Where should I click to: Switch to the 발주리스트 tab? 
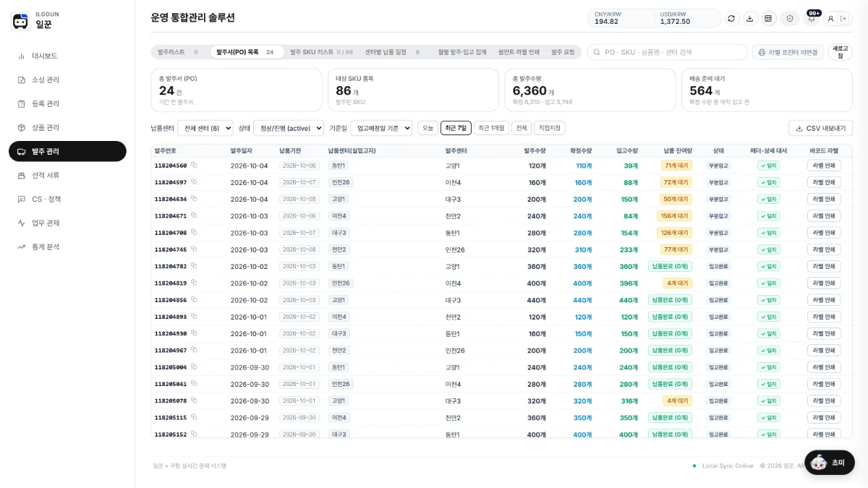click(x=178, y=52)
